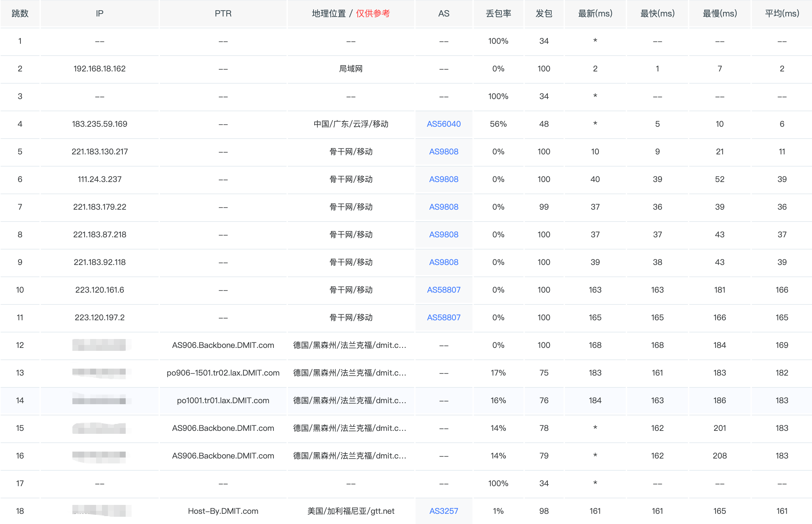Click the blurred IP in hop 12
The height and width of the screenshot is (524, 812).
100,345
